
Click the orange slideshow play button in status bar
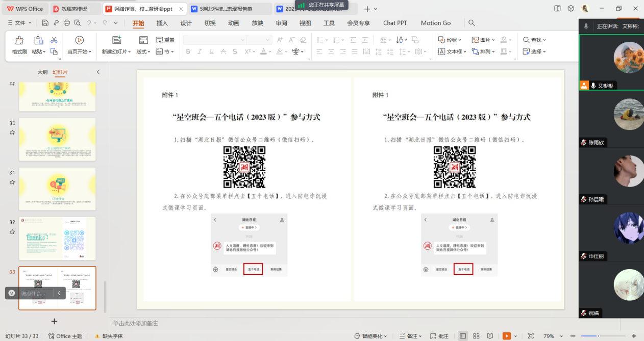click(506, 336)
